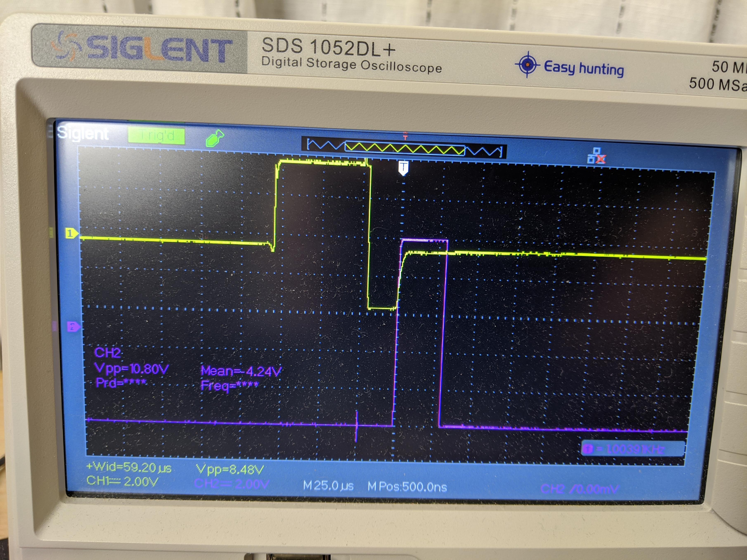Click the CH2 Vpp=10.80V measurement
This screenshot has width=747, height=560.
tap(131, 368)
